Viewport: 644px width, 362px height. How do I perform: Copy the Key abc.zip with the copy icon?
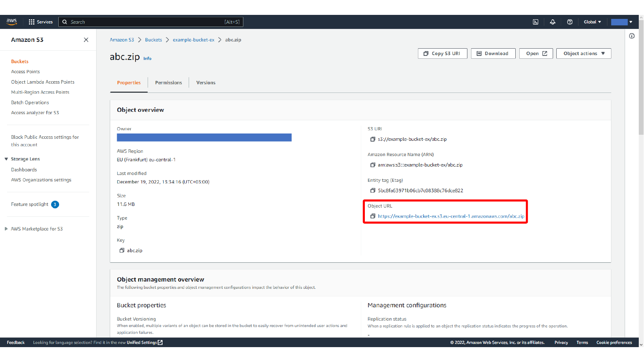tap(122, 251)
